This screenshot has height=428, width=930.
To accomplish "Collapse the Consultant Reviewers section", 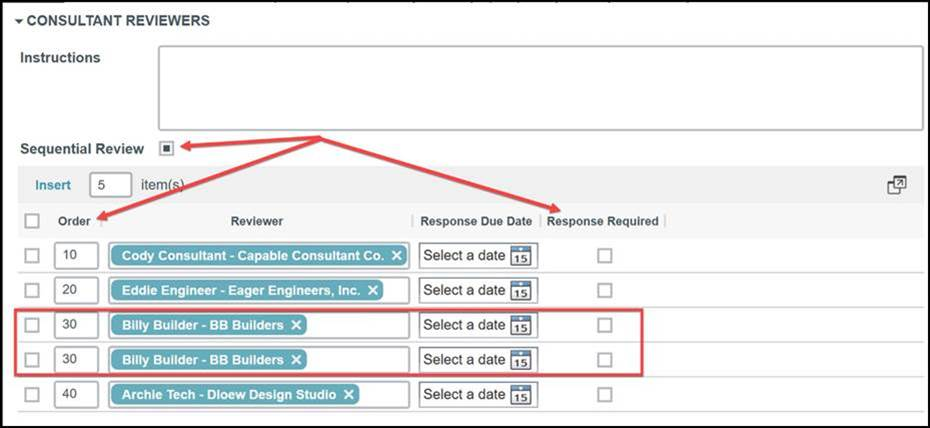I will click(x=18, y=21).
